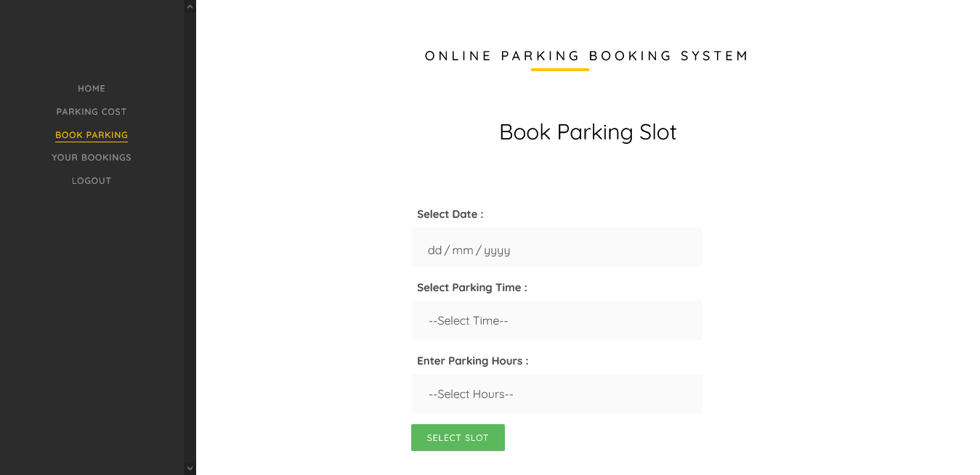Click the yellow underline beneath the title
Viewport: 980px width, 475px height.
click(559, 70)
